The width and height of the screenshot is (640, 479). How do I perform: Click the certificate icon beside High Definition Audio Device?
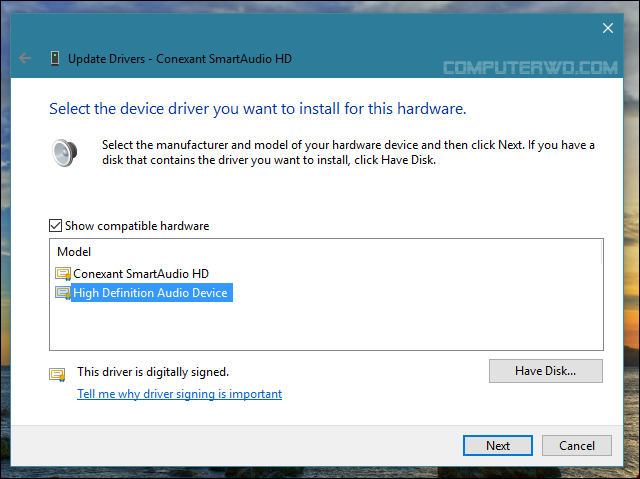(x=63, y=293)
